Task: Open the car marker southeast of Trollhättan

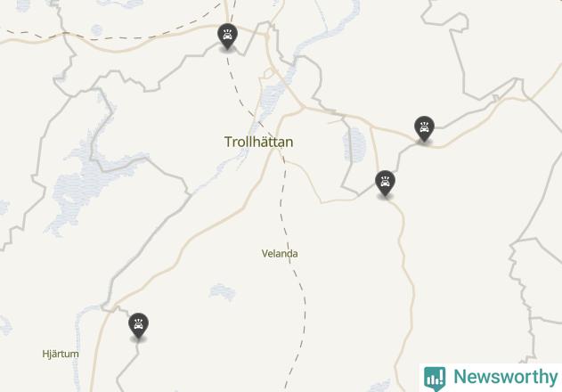Action: (385, 184)
